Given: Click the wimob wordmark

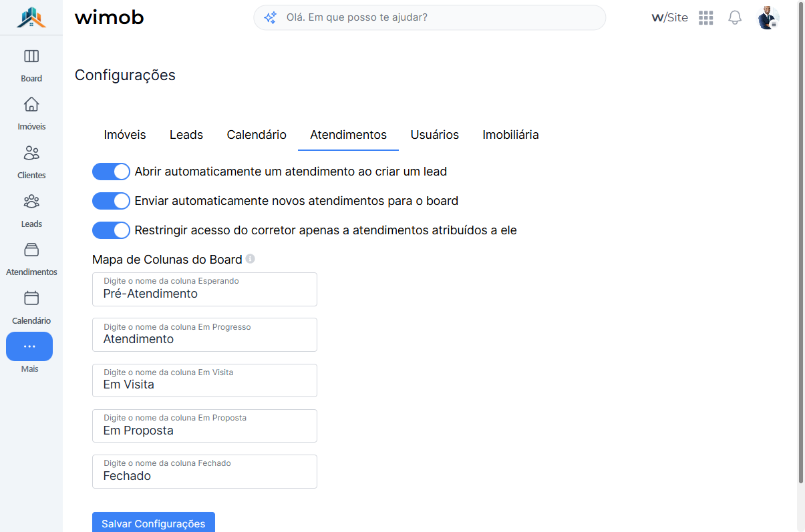Looking at the screenshot, I should click(x=109, y=17).
